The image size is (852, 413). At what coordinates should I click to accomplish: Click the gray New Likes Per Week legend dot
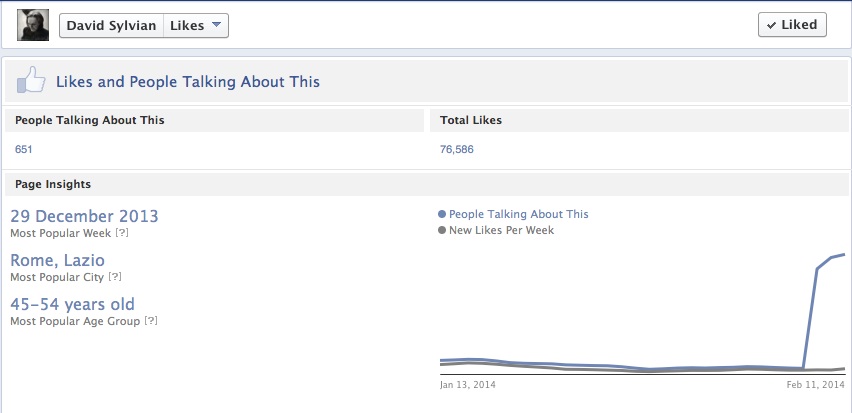click(x=442, y=230)
